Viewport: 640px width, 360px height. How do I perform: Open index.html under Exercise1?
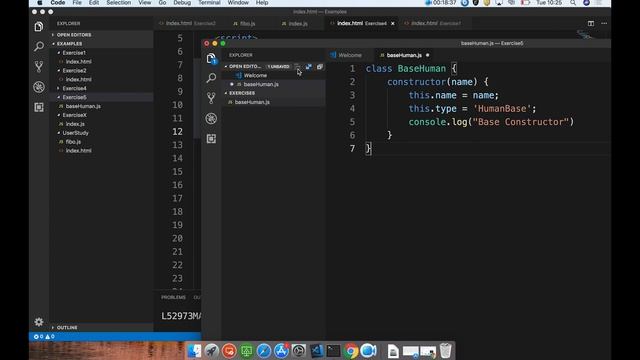coord(79,62)
